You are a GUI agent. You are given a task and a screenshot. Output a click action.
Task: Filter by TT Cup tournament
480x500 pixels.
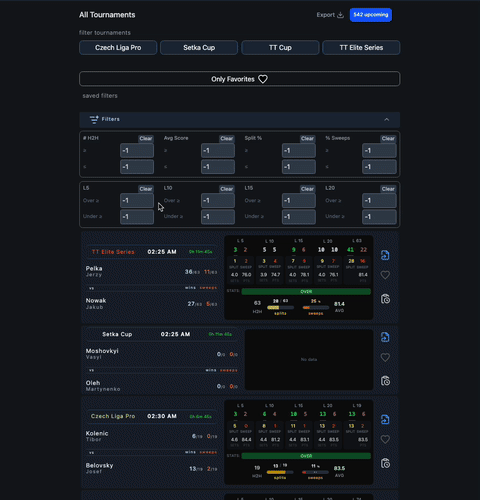point(280,48)
